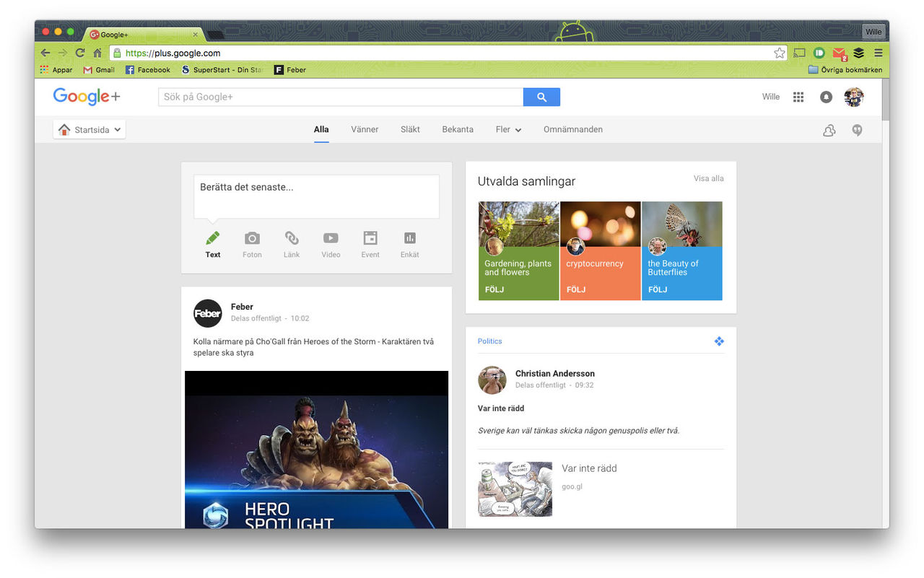Open the Wille account profile avatar
924x578 pixels.
point(854,97)
